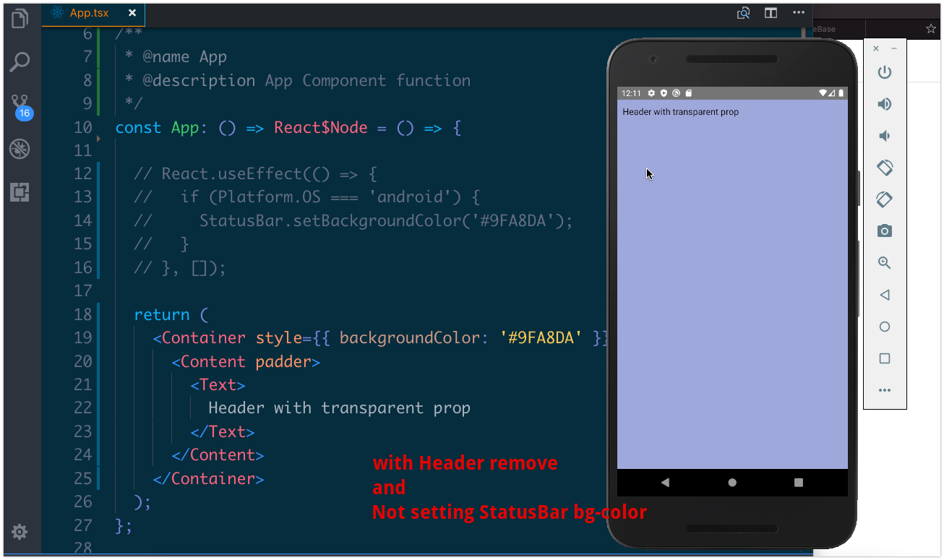Open the emulator zoom tool icon
This screenshot has height=560, width=944.
[x=885, y=262]
